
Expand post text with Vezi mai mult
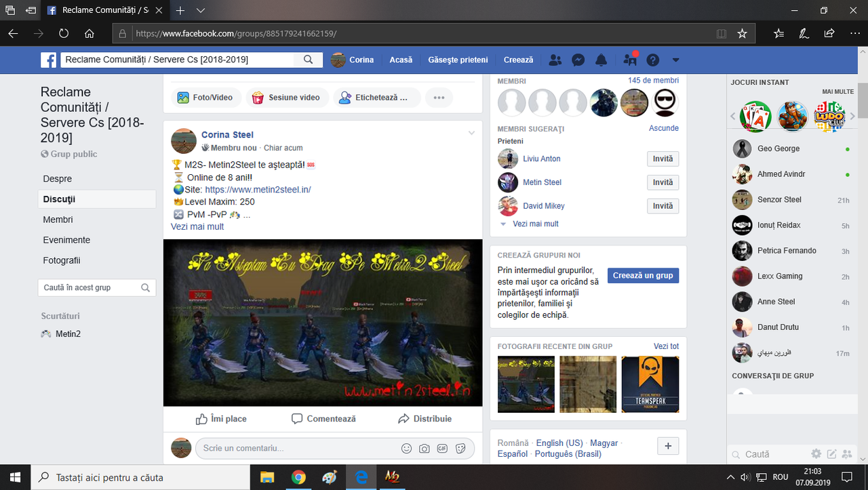(x=197, y=226)
